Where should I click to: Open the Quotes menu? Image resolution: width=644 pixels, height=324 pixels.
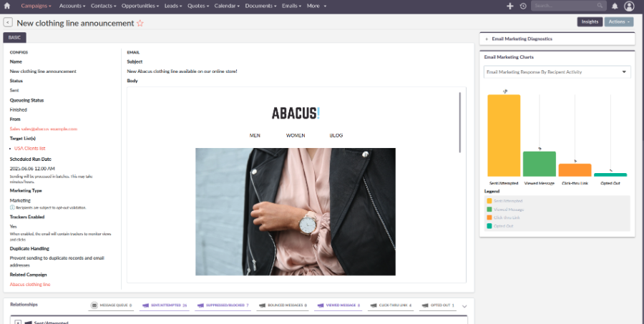198,6
